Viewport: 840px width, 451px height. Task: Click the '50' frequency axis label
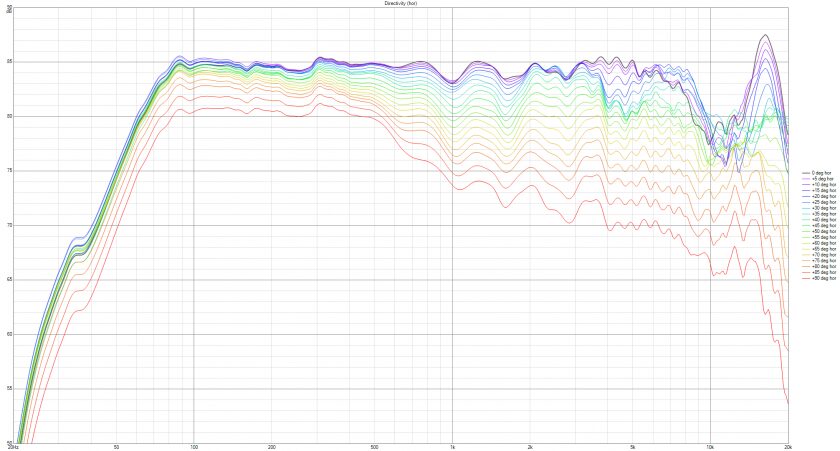(116, 447)
